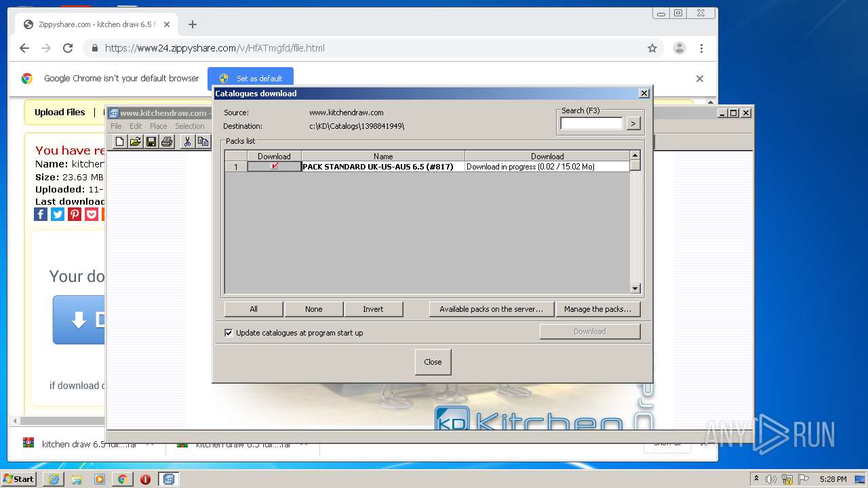Viewport: 868px width, 488px height.
Task: Close the Catalogues download dialog via Close button
Action: tap(433, 362)
